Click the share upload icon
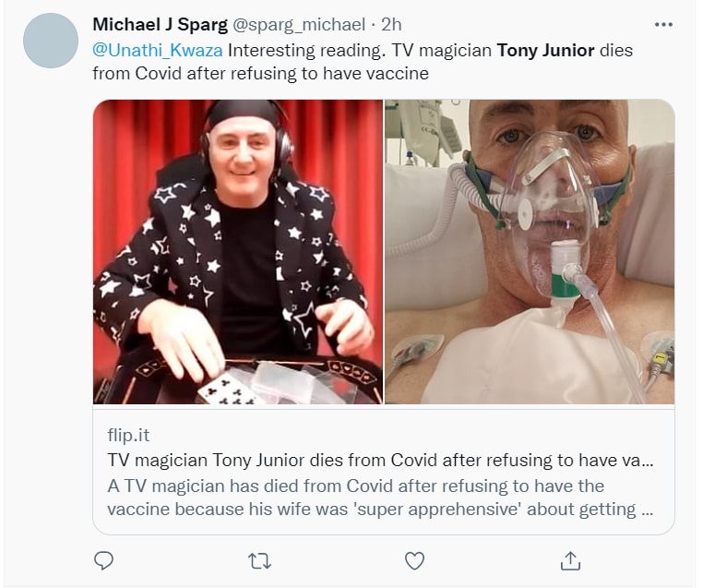 570,560
